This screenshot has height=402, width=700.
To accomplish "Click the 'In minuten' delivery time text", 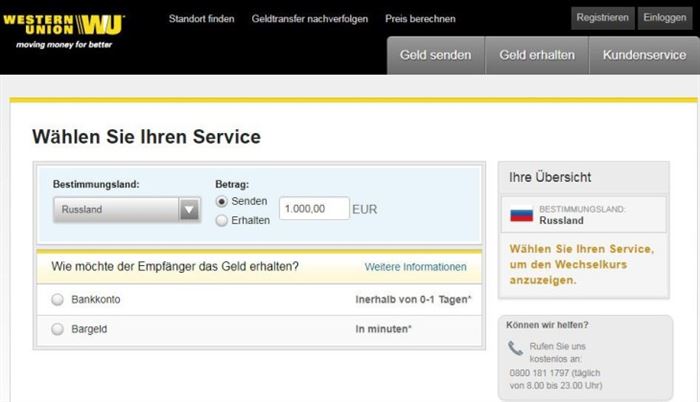I will [383, 329].
